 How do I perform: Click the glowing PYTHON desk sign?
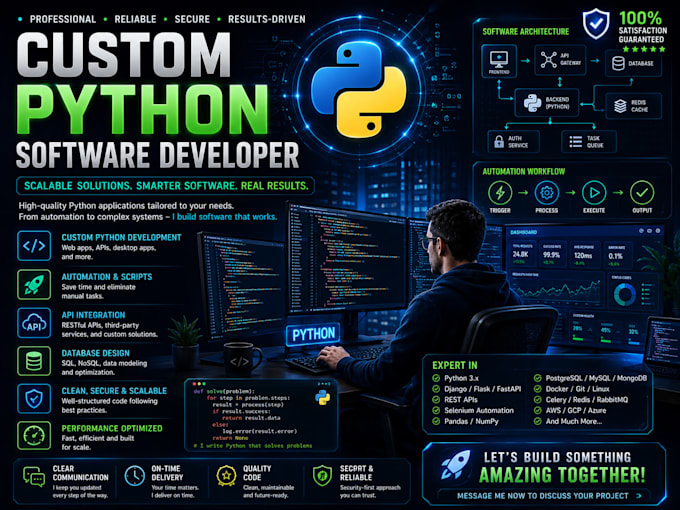[x=314, y=334]
